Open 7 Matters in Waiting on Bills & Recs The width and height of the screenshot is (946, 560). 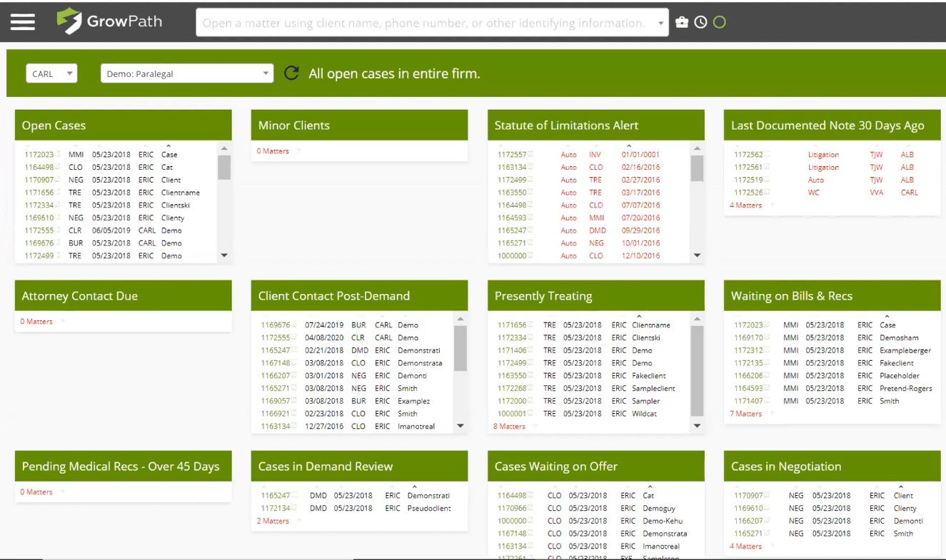[x=745, y=413]
